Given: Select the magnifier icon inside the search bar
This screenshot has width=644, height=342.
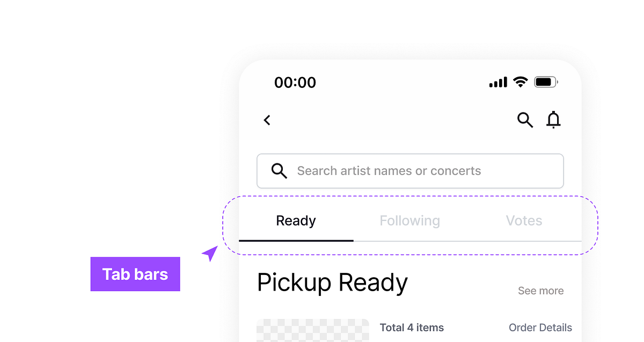Looking at the screenshot, I should pyautogui.click(x=279, y=170).
